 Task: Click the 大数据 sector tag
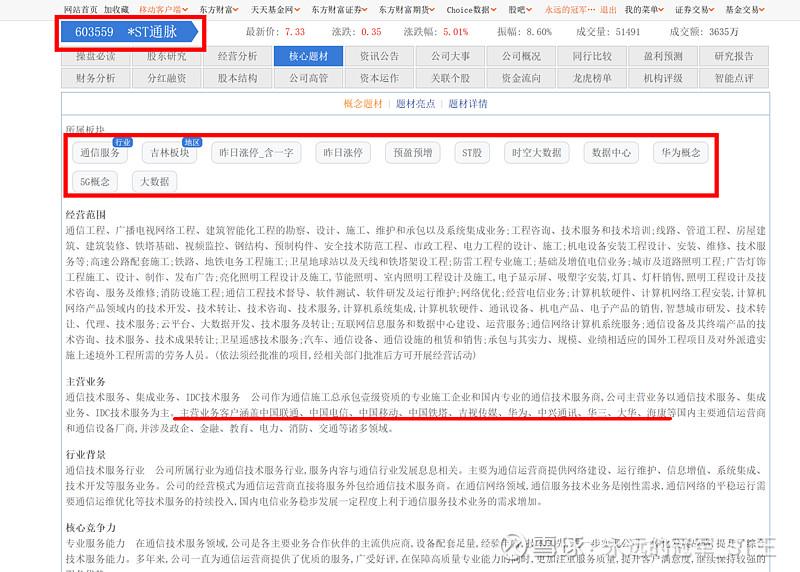(155, 182)
